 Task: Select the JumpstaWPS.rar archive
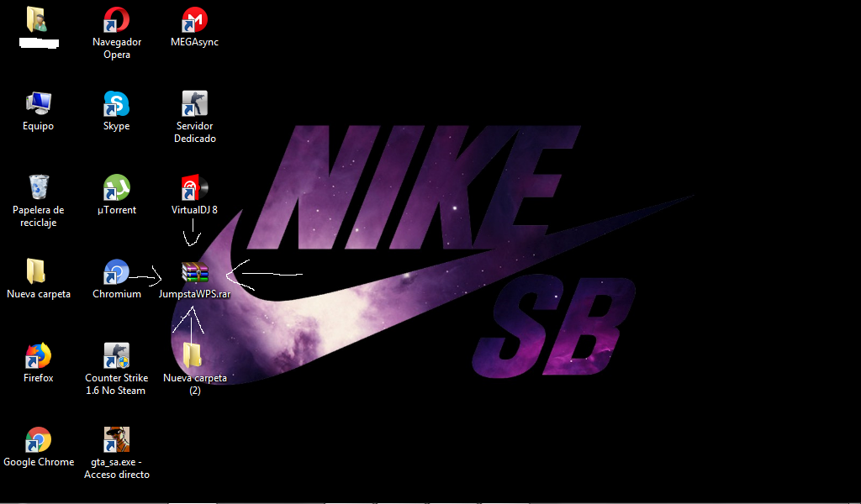(195, 272)
